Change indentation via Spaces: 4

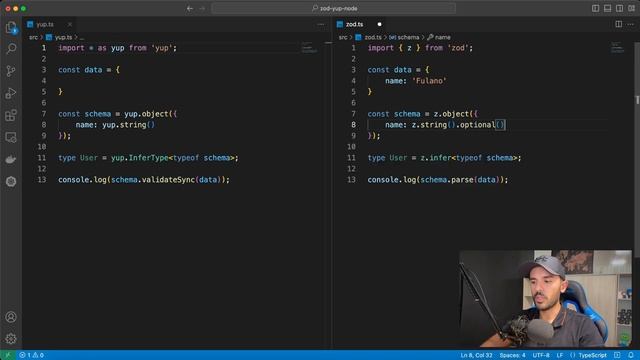click(512, 355)
